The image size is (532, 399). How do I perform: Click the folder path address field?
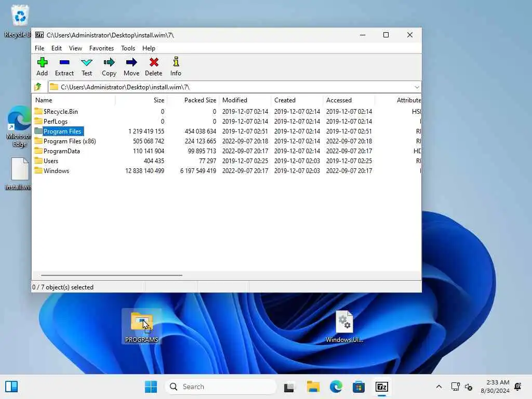coord(235,87)
